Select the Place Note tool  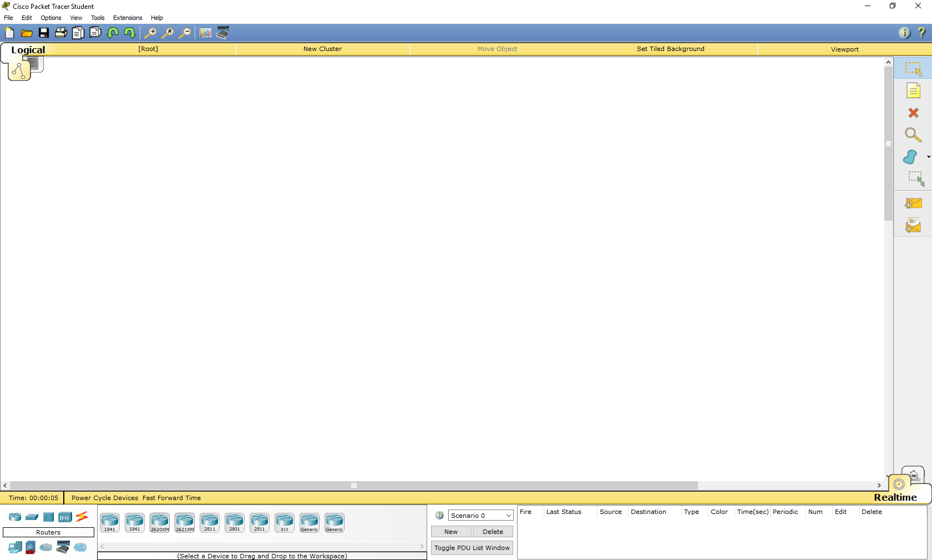coord(913,90)
